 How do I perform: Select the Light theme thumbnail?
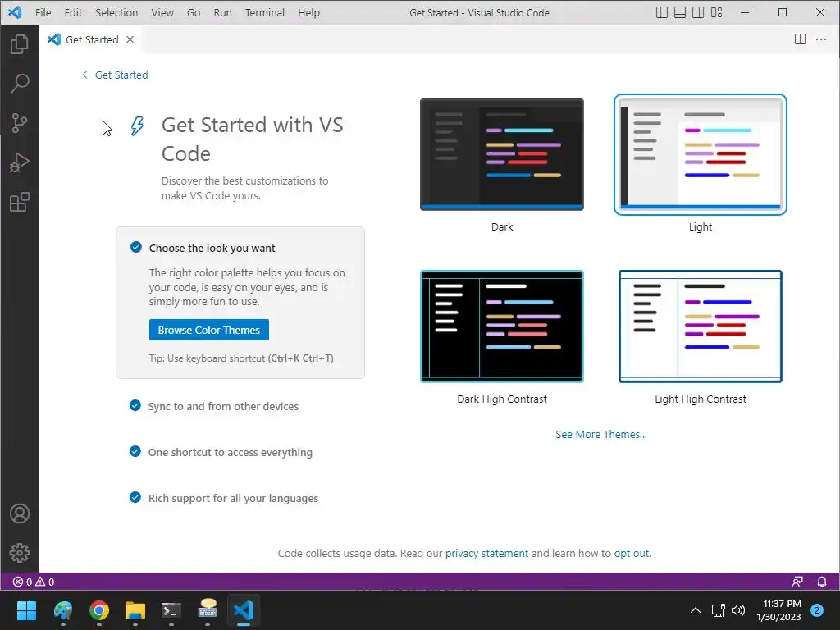coord(701,154)
